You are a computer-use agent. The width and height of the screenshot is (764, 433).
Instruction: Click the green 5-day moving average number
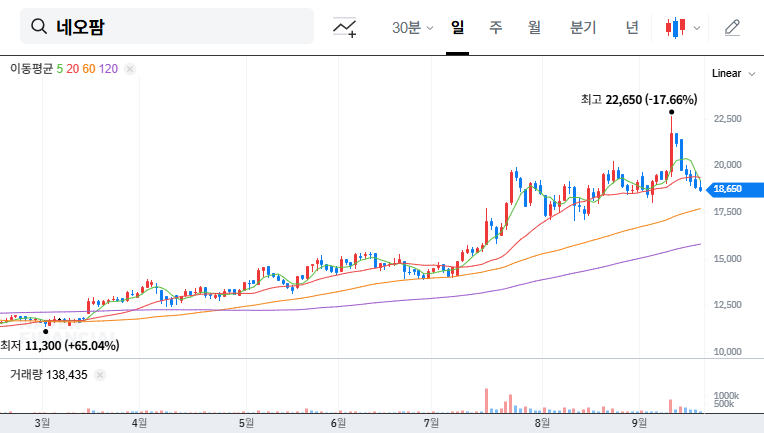tap(59, 69)
